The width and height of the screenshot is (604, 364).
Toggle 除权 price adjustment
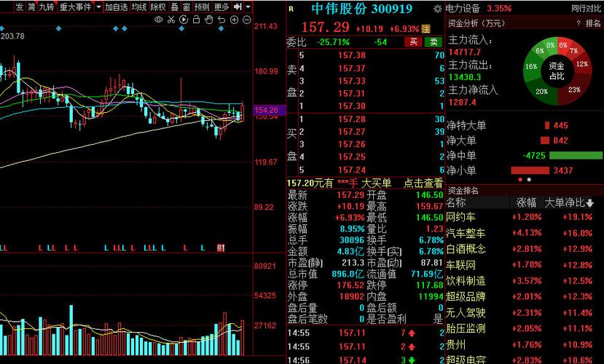click(158, 7)
